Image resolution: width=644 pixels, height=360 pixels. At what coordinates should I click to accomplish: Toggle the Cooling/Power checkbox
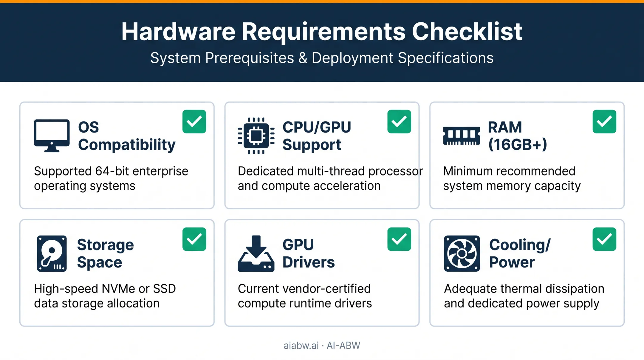point(604,239)
